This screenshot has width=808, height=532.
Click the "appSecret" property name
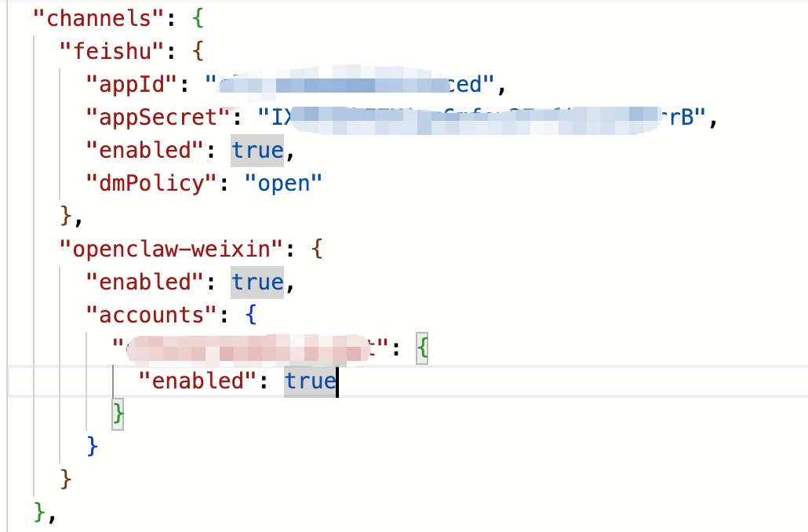click(x=157, y=118)
